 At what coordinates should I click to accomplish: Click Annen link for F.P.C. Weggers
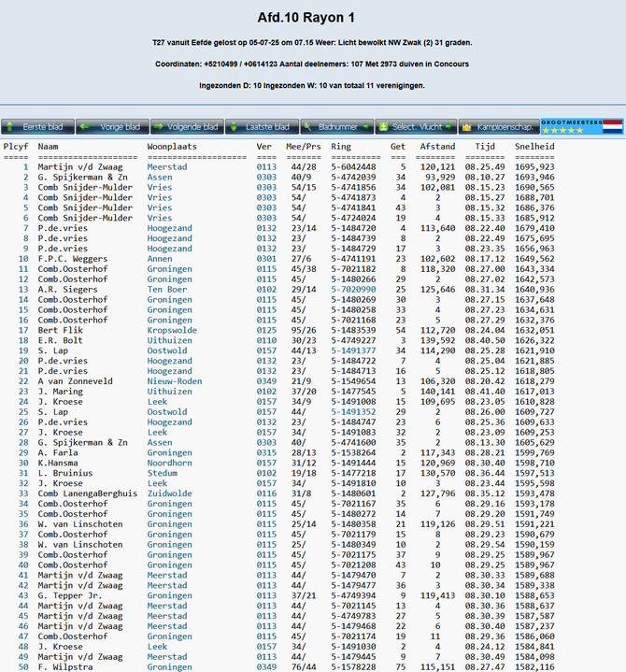[x=160, y=259]
